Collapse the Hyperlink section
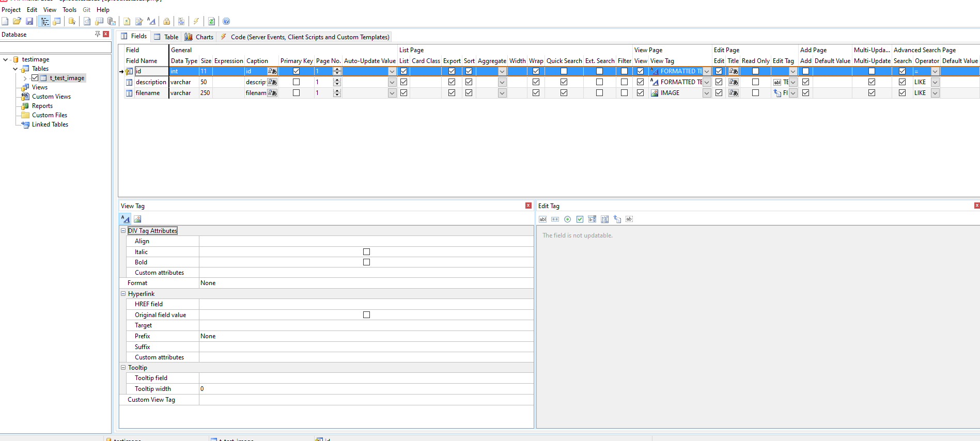The width and height of the screenshot is (980, 441). 123,294
